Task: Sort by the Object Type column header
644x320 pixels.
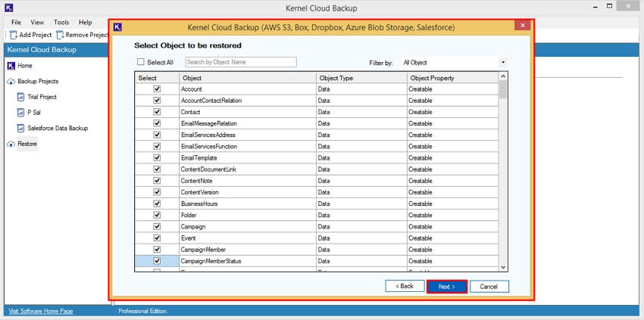Action: [x=362, y=78]
